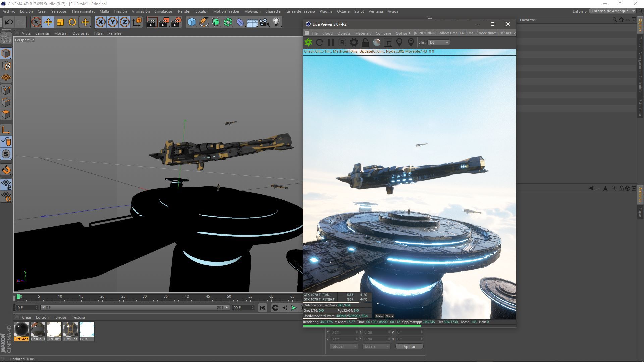Pause the Live Viewer render
Viewport: 644px width, 362px height.
pyautogui.click(x=331, y=42)
